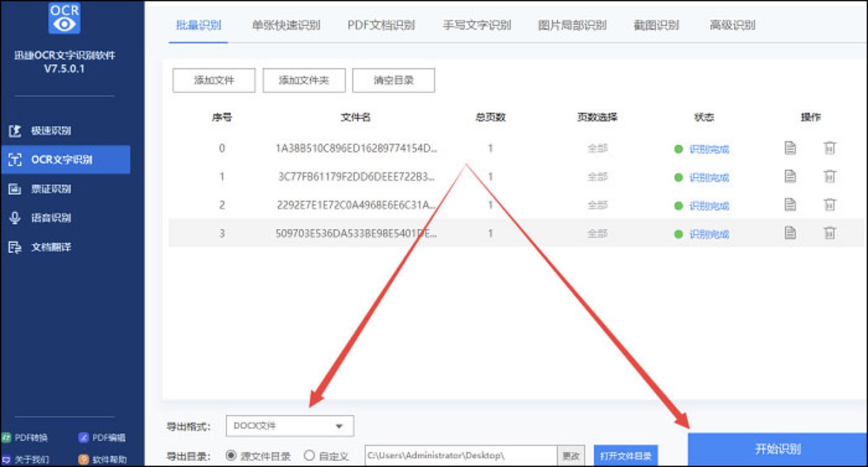Open the 手写文字识别 tab
The width and height of the screenshot is (868, 467).
click(477, 25)
